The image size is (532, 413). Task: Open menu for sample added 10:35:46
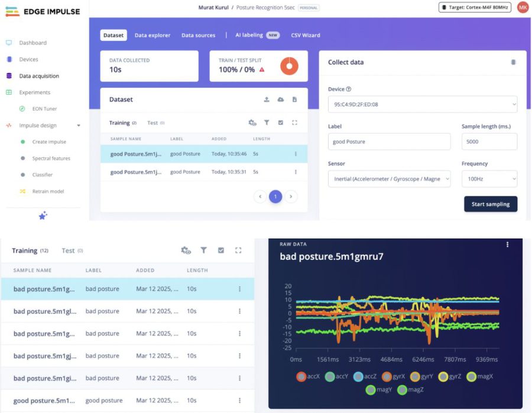(296, 154)
